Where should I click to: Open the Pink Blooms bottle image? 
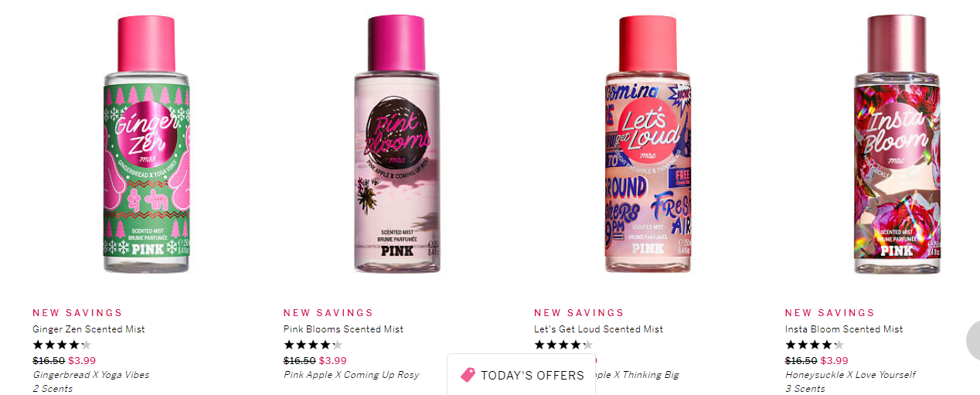point(396,144)
